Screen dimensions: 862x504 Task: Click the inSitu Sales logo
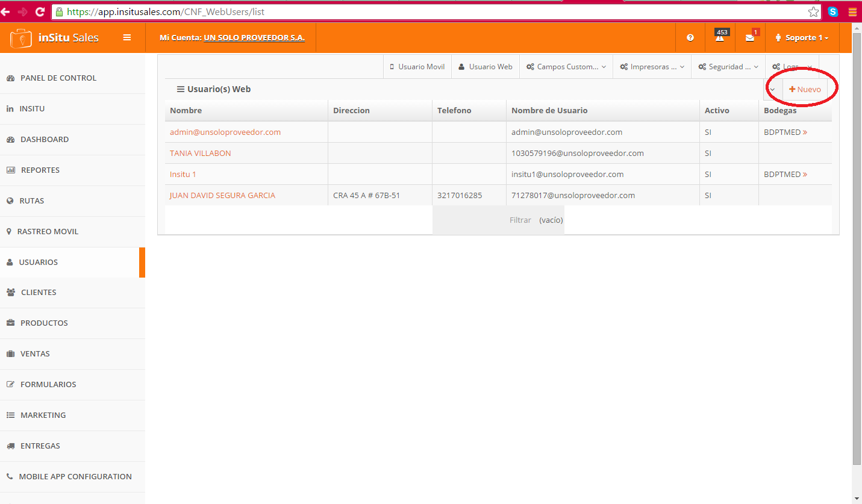[x=54, y=38]
